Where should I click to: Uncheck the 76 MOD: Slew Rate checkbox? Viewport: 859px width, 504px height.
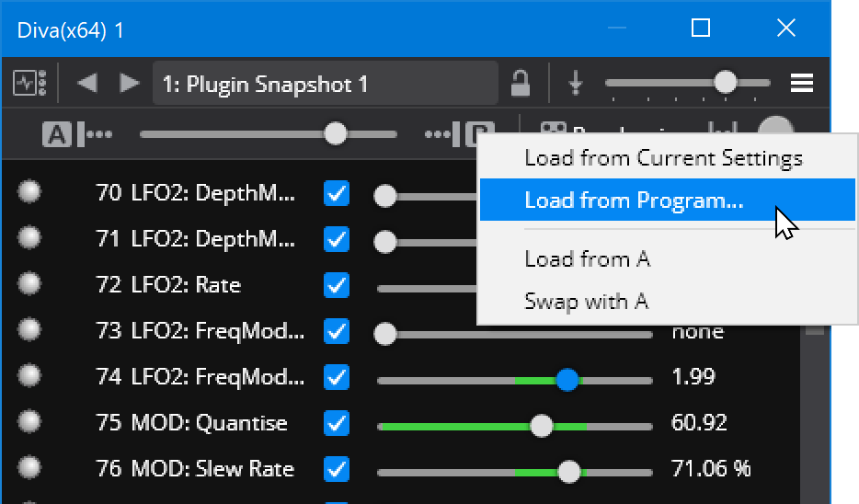[x=337, y=469]
